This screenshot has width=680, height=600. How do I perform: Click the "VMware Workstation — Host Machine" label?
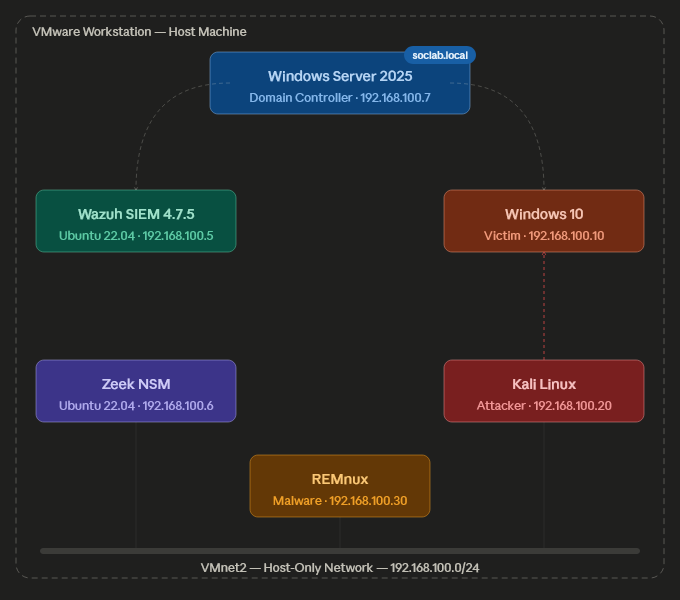click(139, 32)
